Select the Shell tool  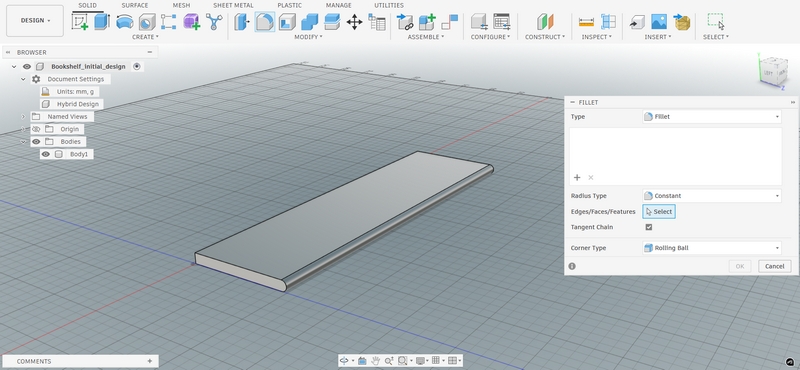[x=287, y=21]
